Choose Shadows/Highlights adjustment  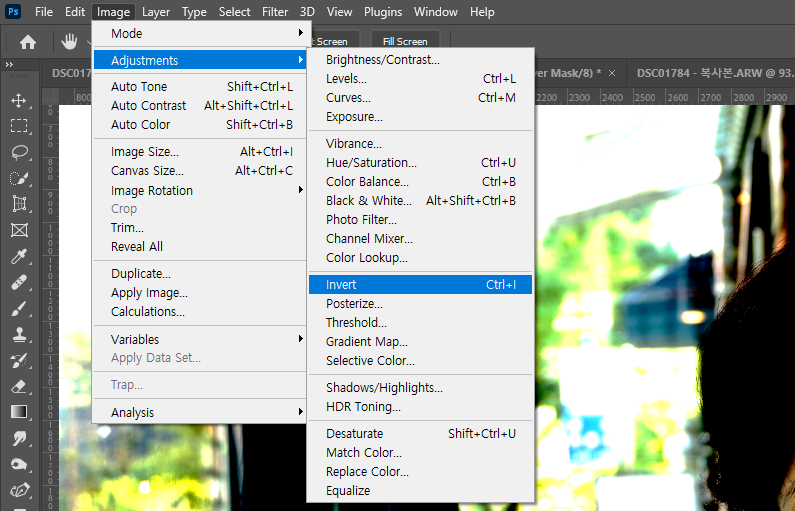pos(420,387)
